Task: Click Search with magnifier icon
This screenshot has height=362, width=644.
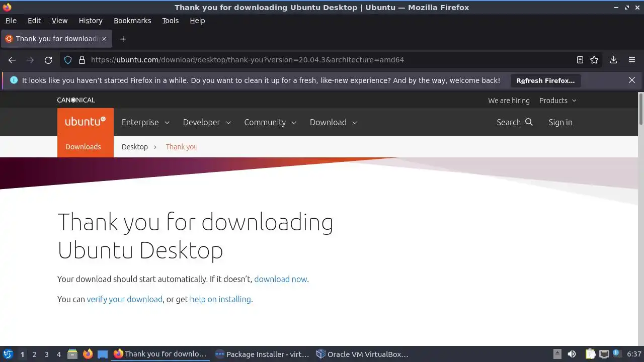Action: pyautogui.click(x=514, y=122)
